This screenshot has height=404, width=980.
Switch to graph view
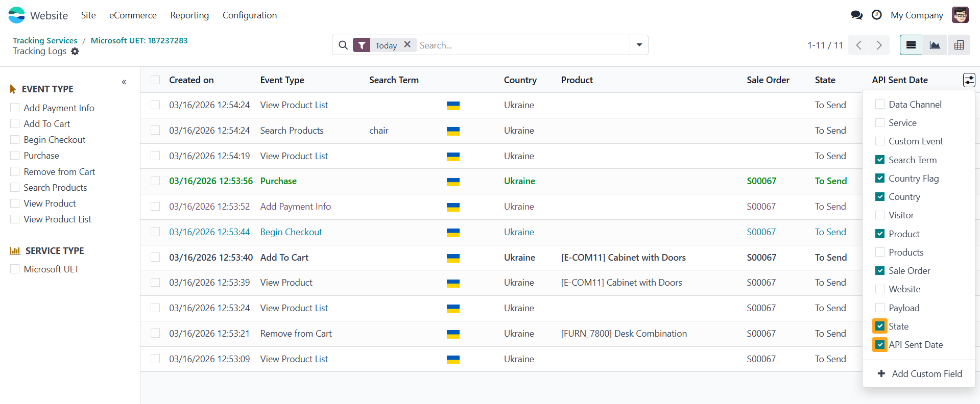pos(935,45)
